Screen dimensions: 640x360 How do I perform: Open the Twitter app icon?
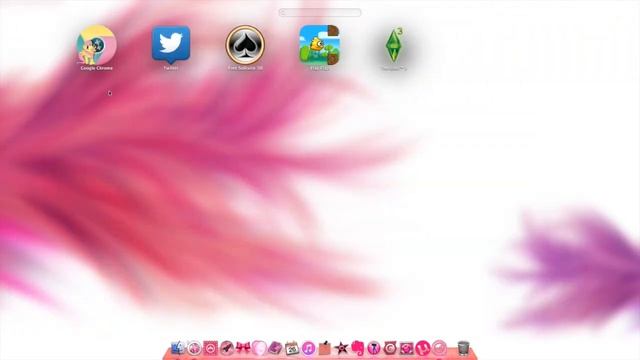click(171, 44)
